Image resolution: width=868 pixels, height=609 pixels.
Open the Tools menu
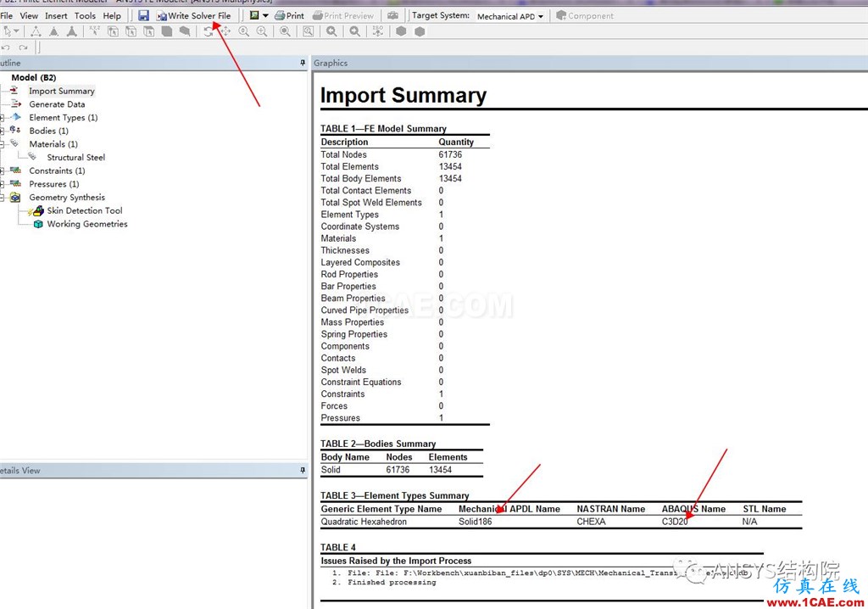(85, 15)
